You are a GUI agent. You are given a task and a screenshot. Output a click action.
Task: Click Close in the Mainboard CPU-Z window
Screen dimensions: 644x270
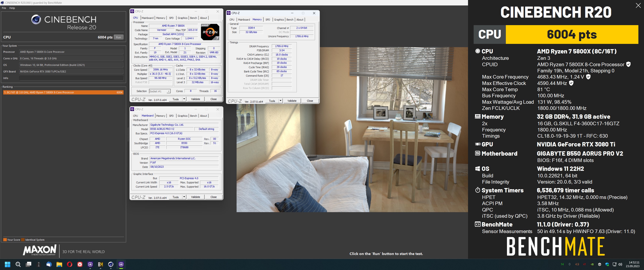(213, 197)
